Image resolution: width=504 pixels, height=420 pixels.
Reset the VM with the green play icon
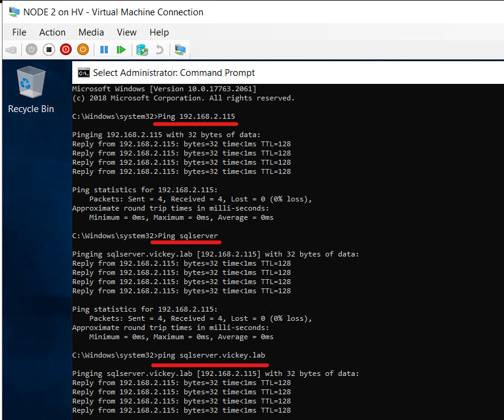pos(121,50)
